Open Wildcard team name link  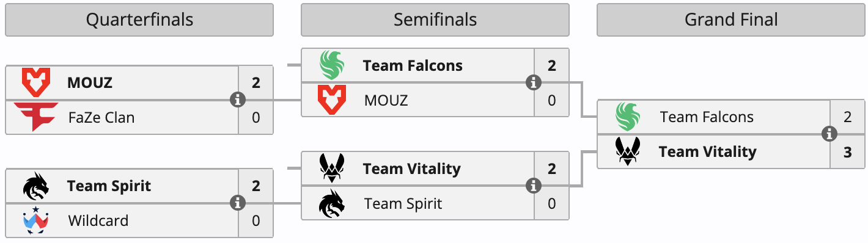click(98, 220)
